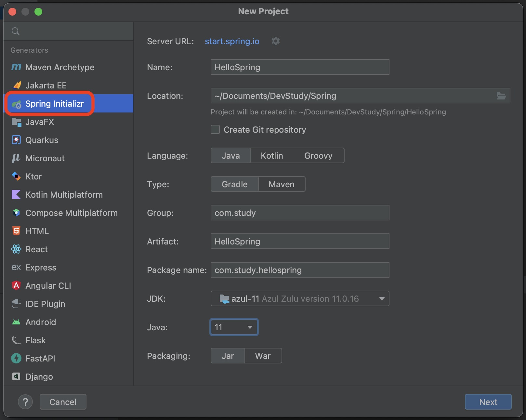Click the HTML5 shield icon
Viewport: 526px width, 420px height.
(x=16, y=231)
